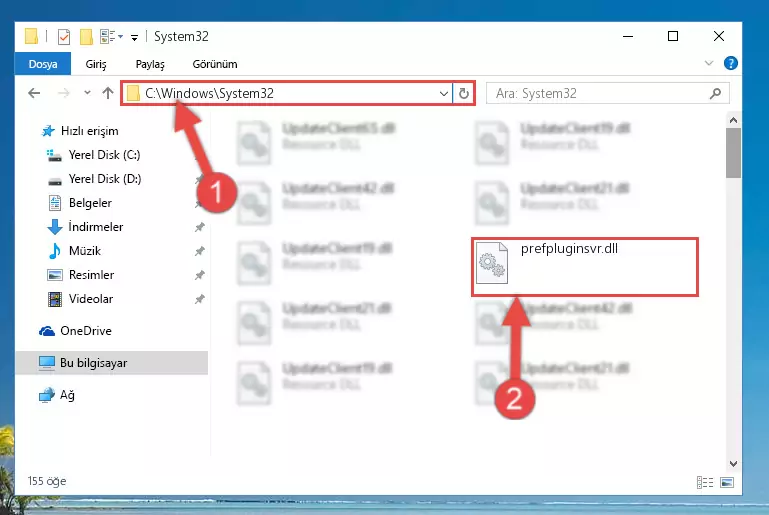Click the scrollbar up arrow
769x515 pixels.
click(x=733, y=120)
